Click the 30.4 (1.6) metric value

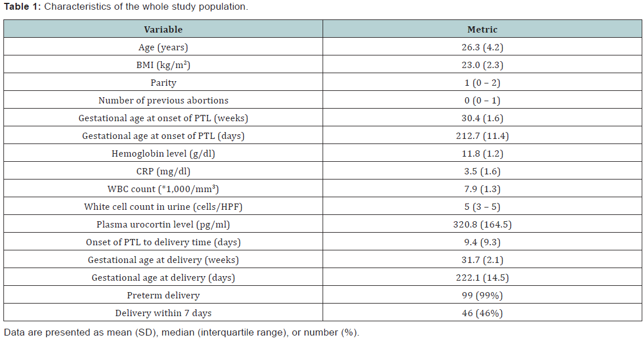pos(482,118)
